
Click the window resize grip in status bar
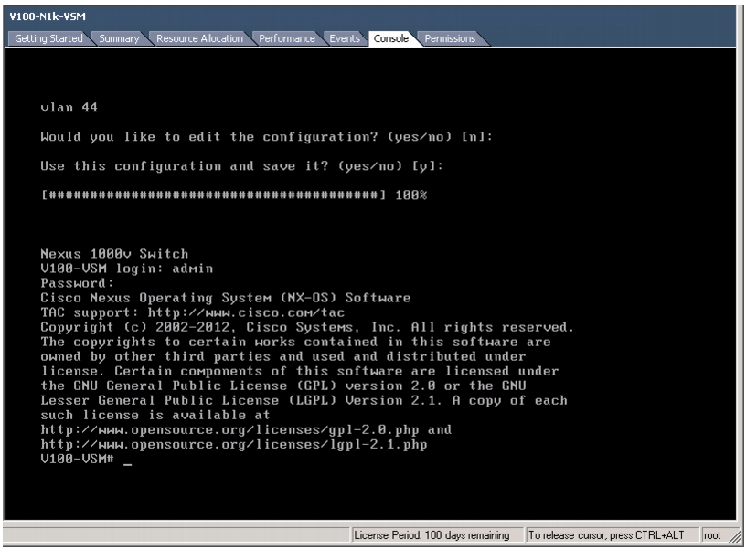pyautogui.click(x=736, y=537)
